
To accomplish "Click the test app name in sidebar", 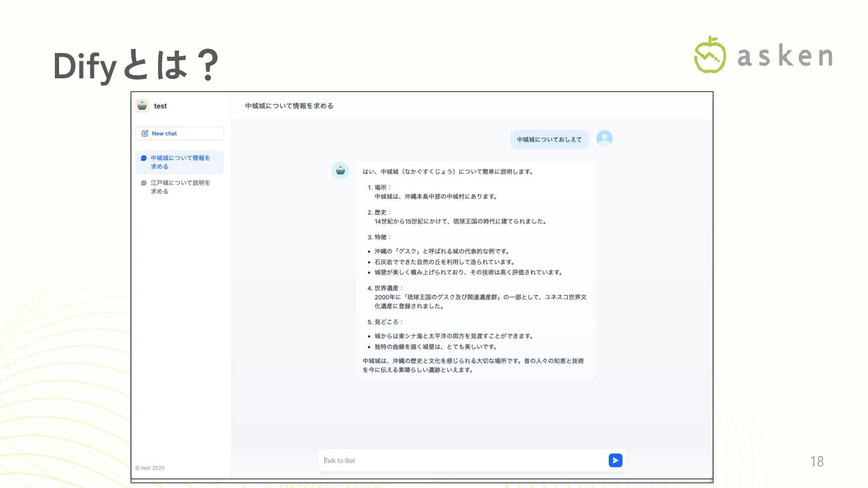I will 160,106.
